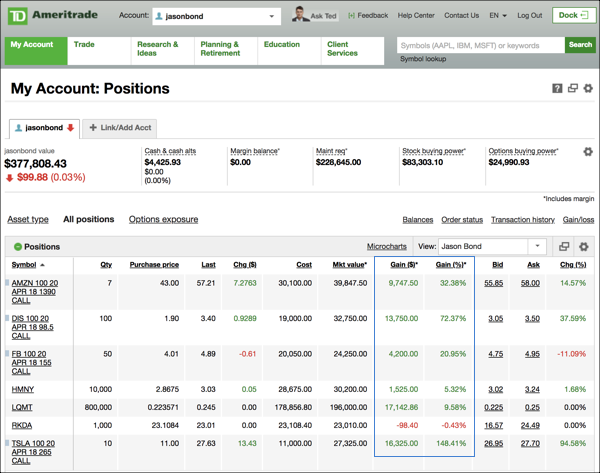Pop out the Positions table window icon
Image resolution: width=600 pixels, height=473 pixels.
[564, 247]
